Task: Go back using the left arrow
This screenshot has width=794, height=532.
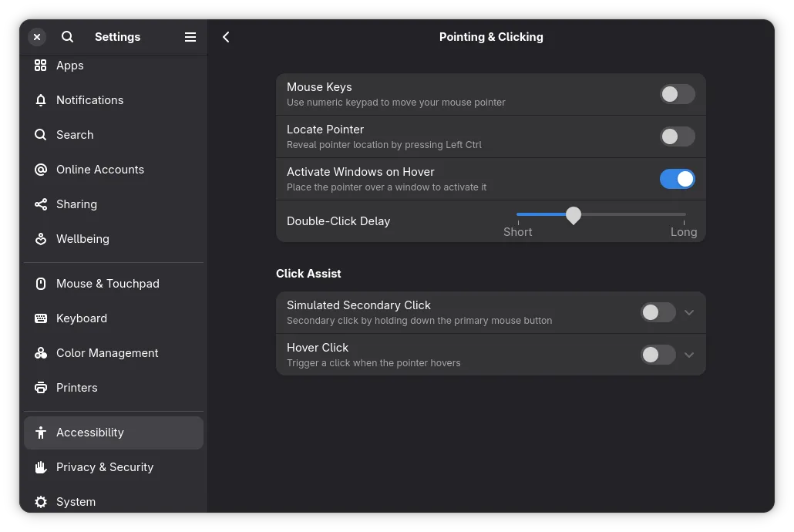Action: pos(226,37)
